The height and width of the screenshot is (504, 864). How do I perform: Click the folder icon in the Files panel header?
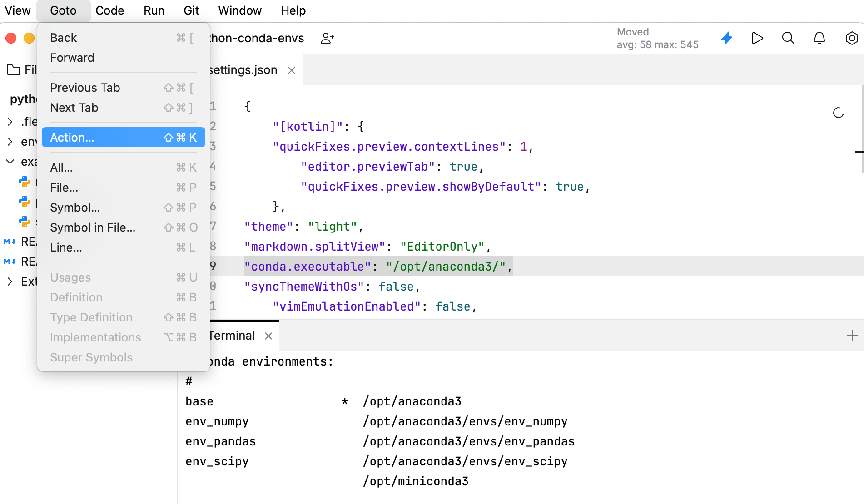coord(12,69)
